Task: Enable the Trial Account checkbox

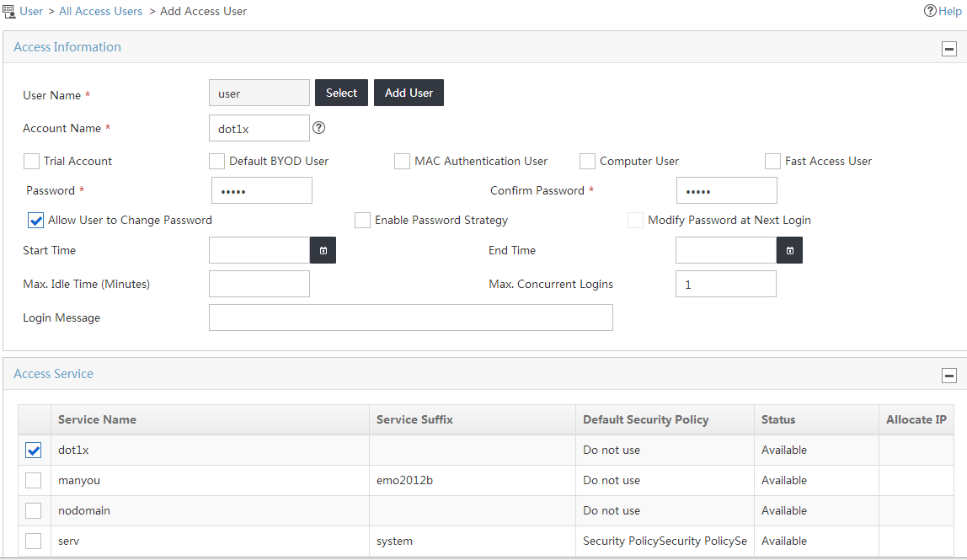Action: (31, 161)
